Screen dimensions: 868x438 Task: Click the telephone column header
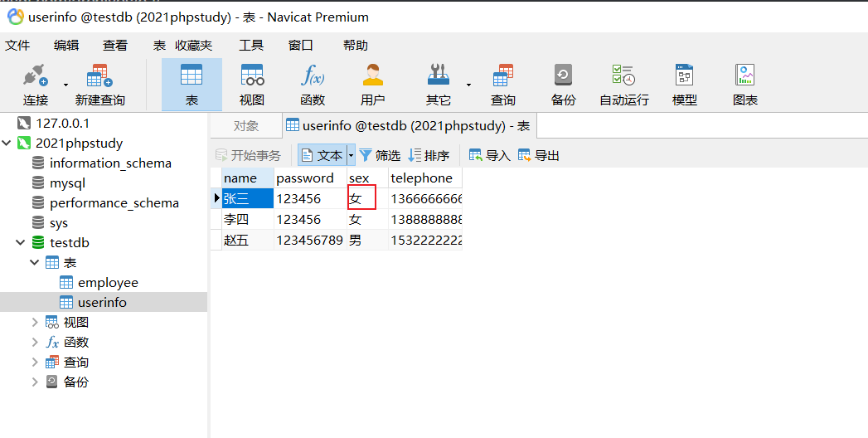click(425, 178)
